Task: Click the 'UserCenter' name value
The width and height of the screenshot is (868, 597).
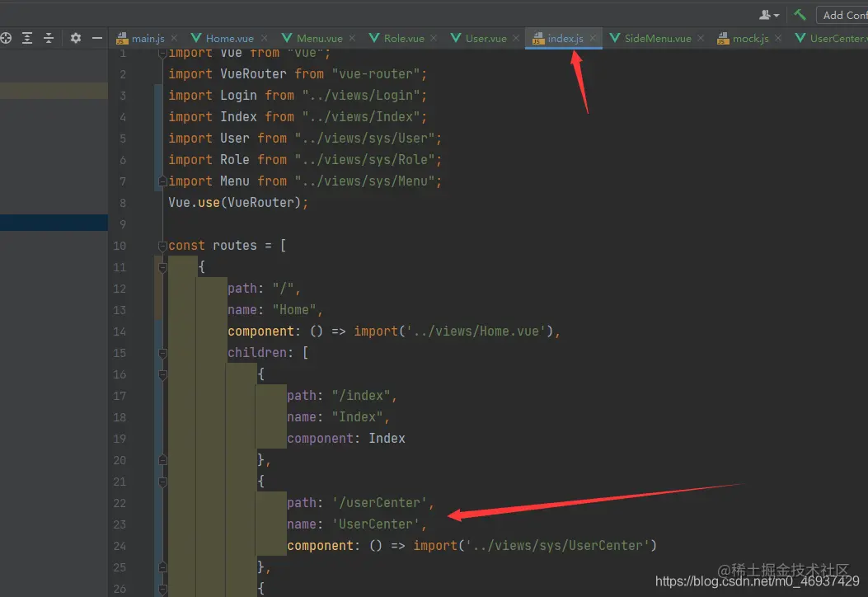Action: (x=375, y=524)
